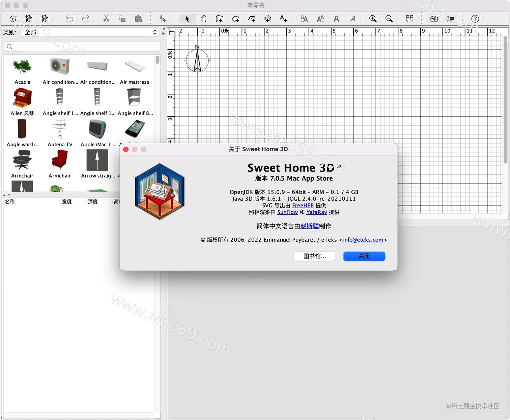
Task: Open Help question mark icon
Action: [x=475, y=19]
